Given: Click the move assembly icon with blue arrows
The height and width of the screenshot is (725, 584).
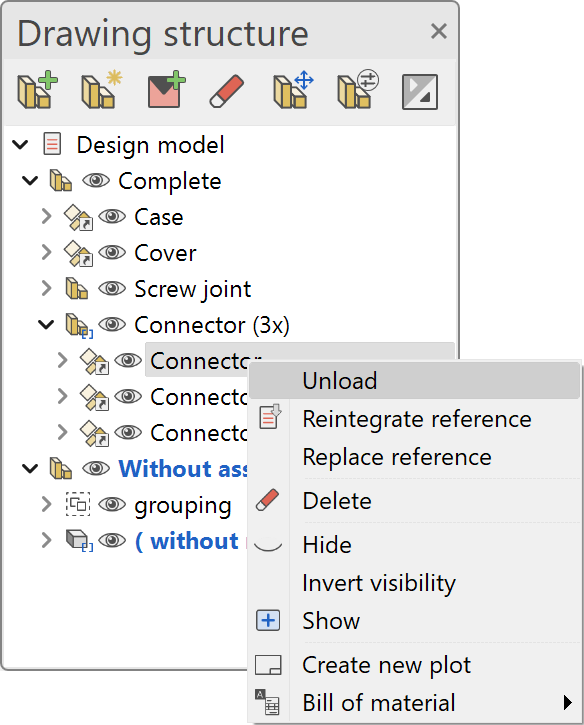Looking at the screenshot, I should click(293, 90).
